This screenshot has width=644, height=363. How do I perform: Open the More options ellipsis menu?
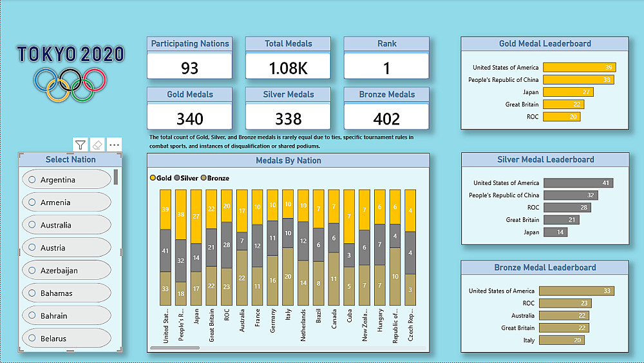coord(114,144)
